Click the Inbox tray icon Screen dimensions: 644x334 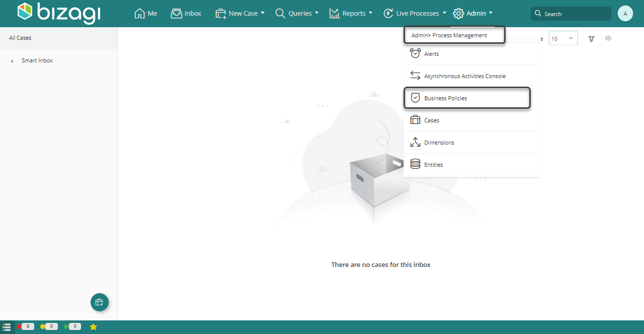(x=177, y=13)
